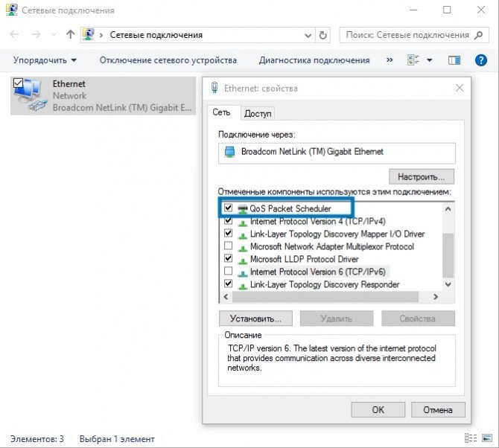Select the Ethernet adapter icon
Image resolution: width=499 pixels, height=448 pixels.
[31, 95]
